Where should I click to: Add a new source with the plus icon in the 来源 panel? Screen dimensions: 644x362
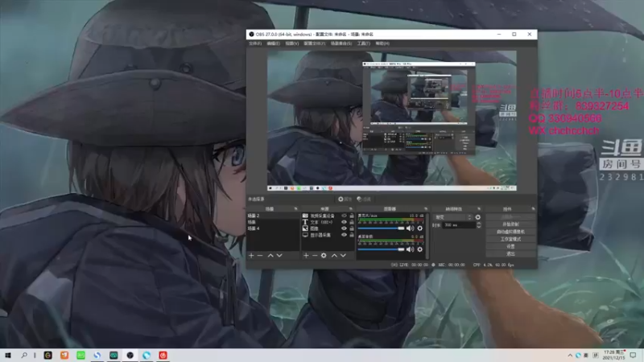(x=306, y=256)
